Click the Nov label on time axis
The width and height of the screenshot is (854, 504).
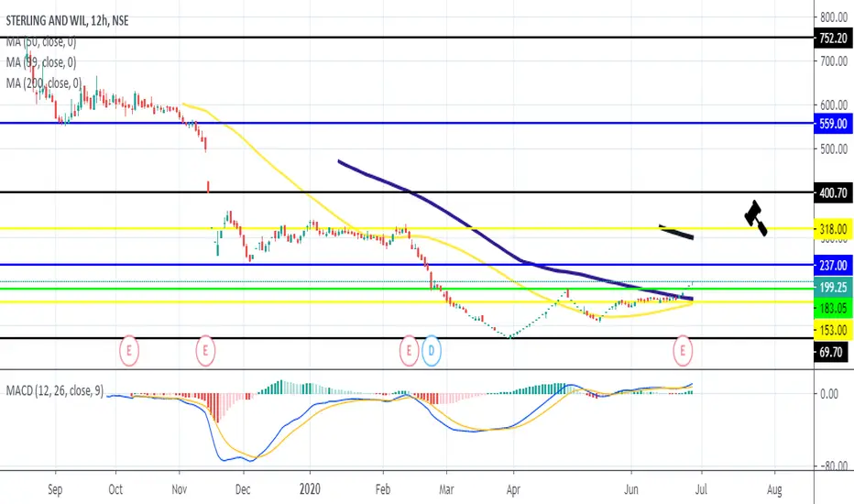click(180, 489)
